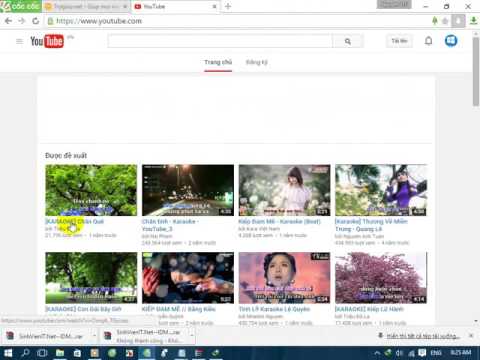
Task: Click the search magnifier button
Action: [x=348, y=41]
